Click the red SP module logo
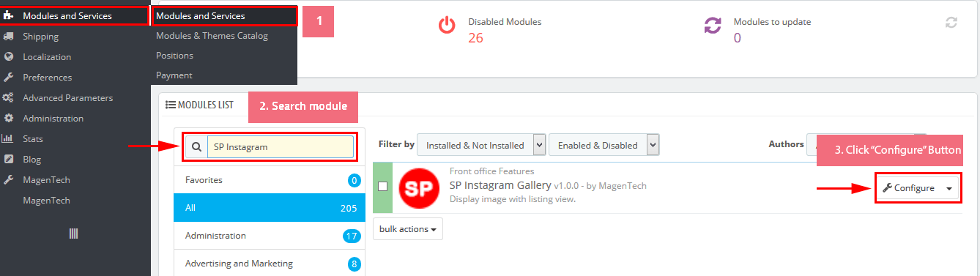 pyautogui.click(x=419, y=188)
